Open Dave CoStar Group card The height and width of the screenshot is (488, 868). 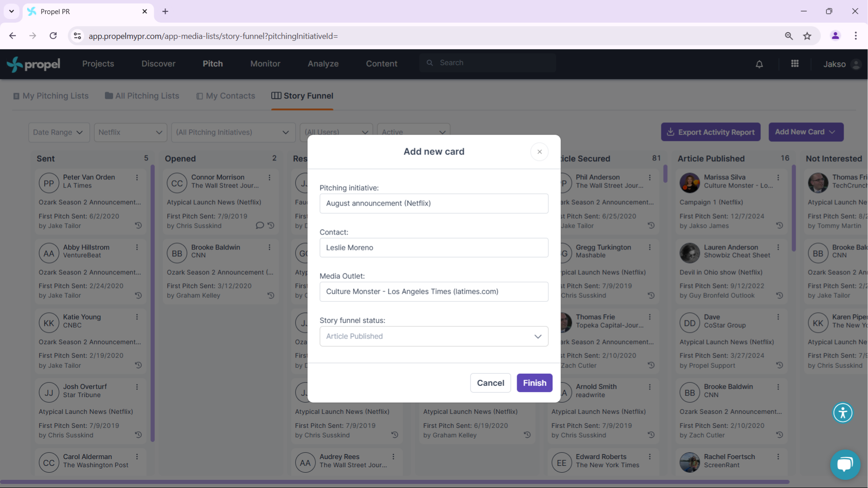732,341
